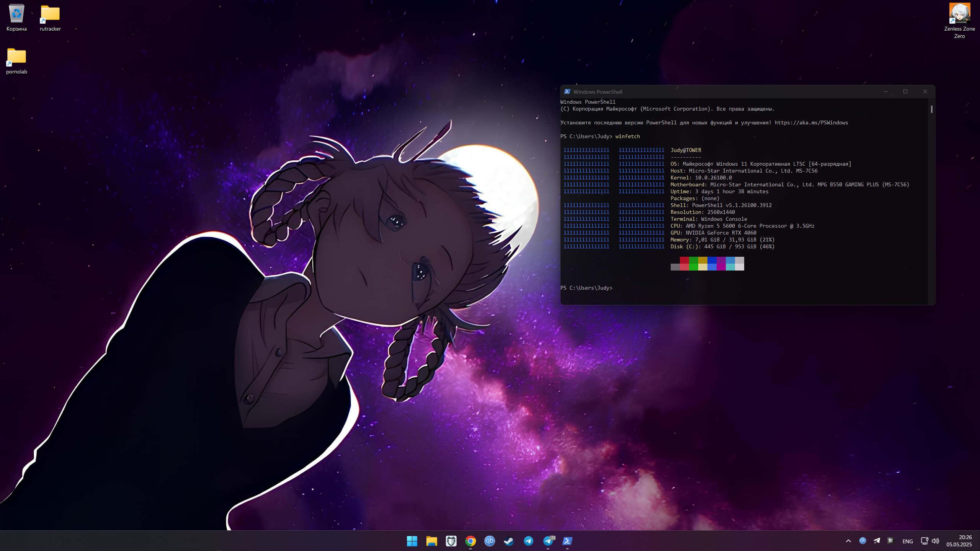Open the clock showing 20:26 05.05.2025

pyautogui.click(x=959, y=541)
